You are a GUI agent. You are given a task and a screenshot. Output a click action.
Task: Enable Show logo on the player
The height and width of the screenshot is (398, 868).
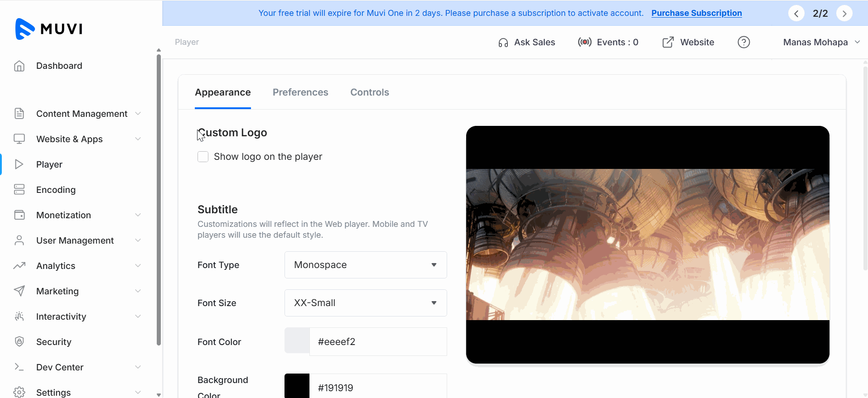tap(203, 157)
